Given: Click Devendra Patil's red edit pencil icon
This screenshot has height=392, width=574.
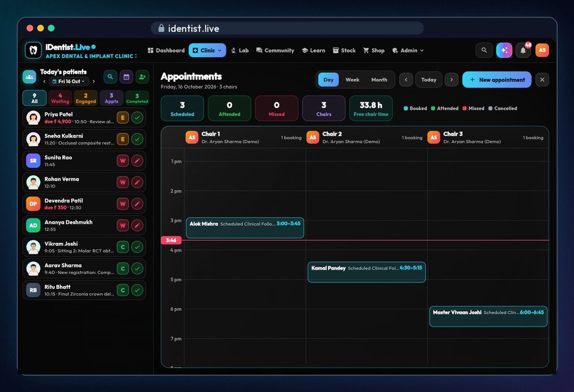Looking at the screenshot, I should (137, 204).
